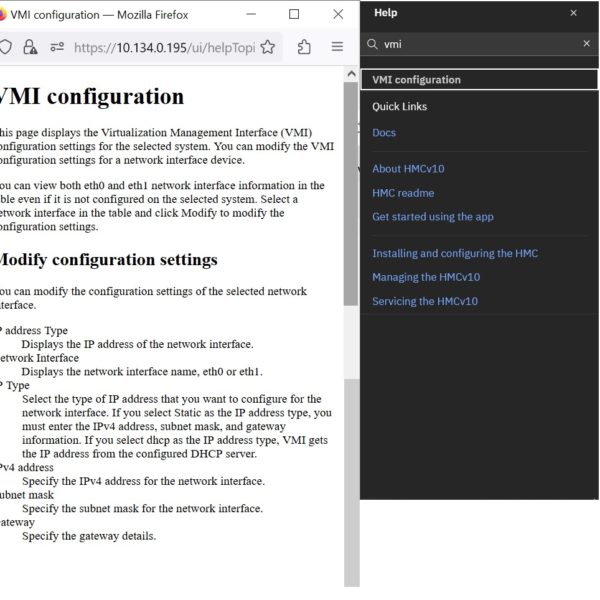The width and height of the screenshot is (600, 600).
Task: Click the Firefox window title text
Action: click(99, 15)
